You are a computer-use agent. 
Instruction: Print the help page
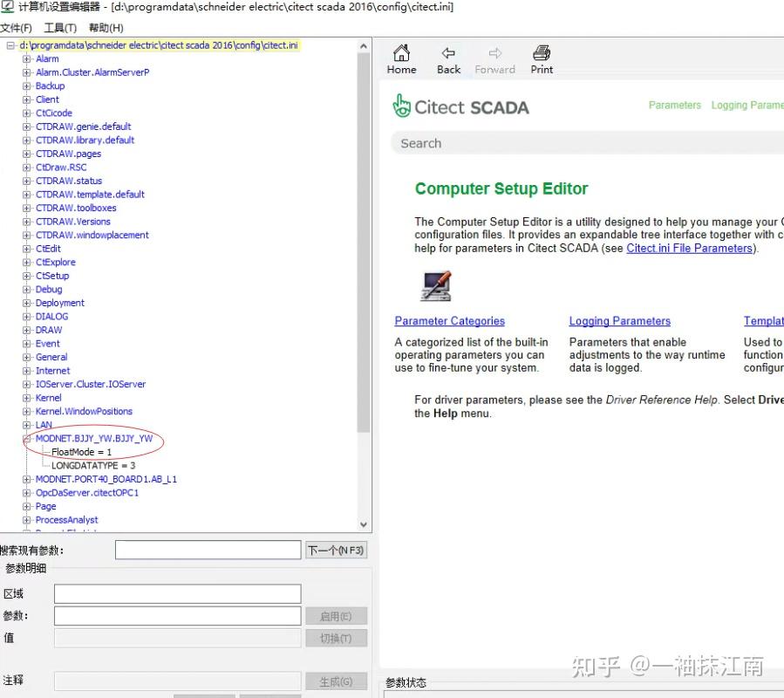click(x=542, y=59)
